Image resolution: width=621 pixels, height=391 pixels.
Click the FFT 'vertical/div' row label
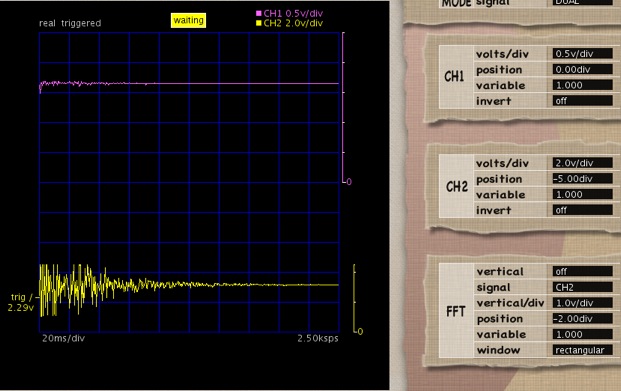point(511,303)
